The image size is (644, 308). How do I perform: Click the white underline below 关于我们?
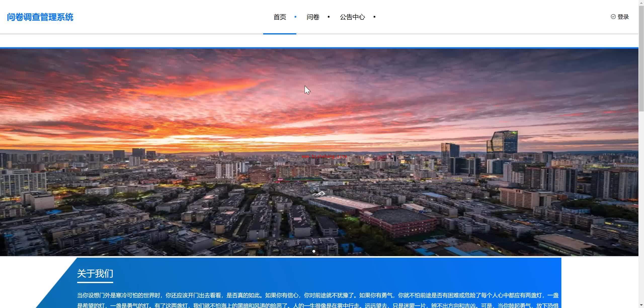tap(95, 283)
